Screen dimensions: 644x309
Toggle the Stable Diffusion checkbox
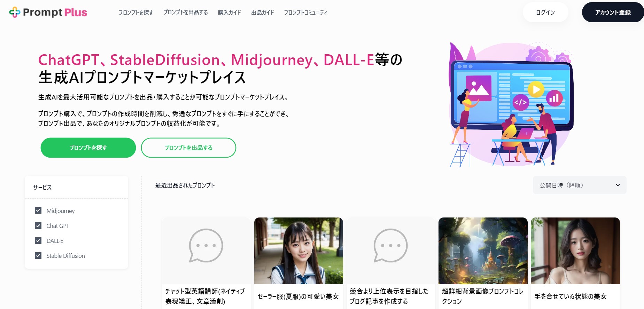click(38, 255)
